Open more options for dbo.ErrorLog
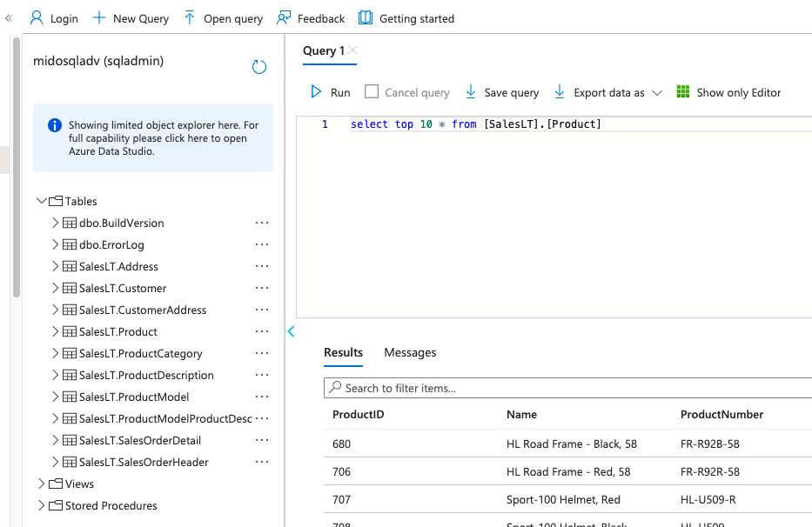This screenshot has width=812, height=527. [262, 245]
